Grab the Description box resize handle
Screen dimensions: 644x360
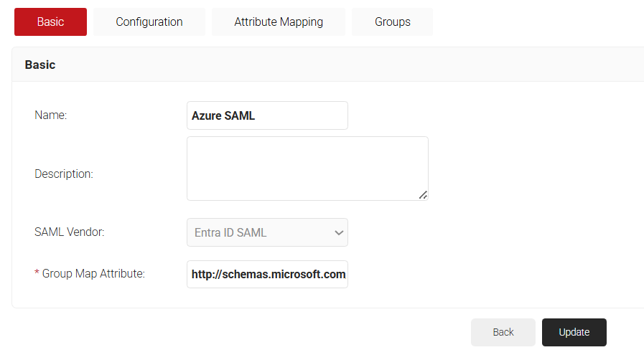(423, 194)
